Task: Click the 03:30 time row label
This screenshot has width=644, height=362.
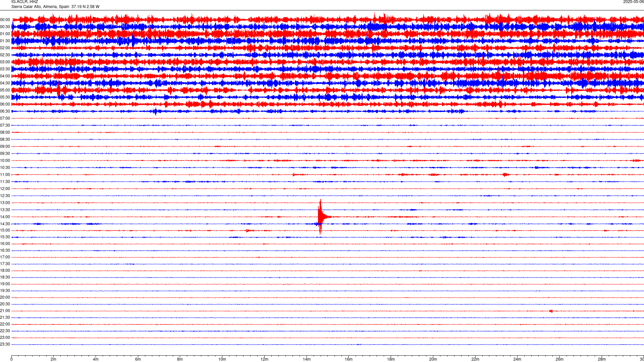Action: 5,69
